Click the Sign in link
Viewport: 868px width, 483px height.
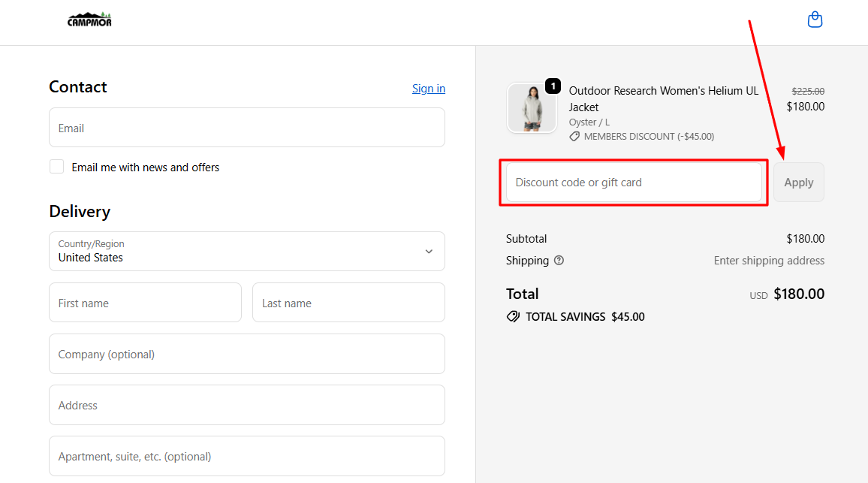429,89
